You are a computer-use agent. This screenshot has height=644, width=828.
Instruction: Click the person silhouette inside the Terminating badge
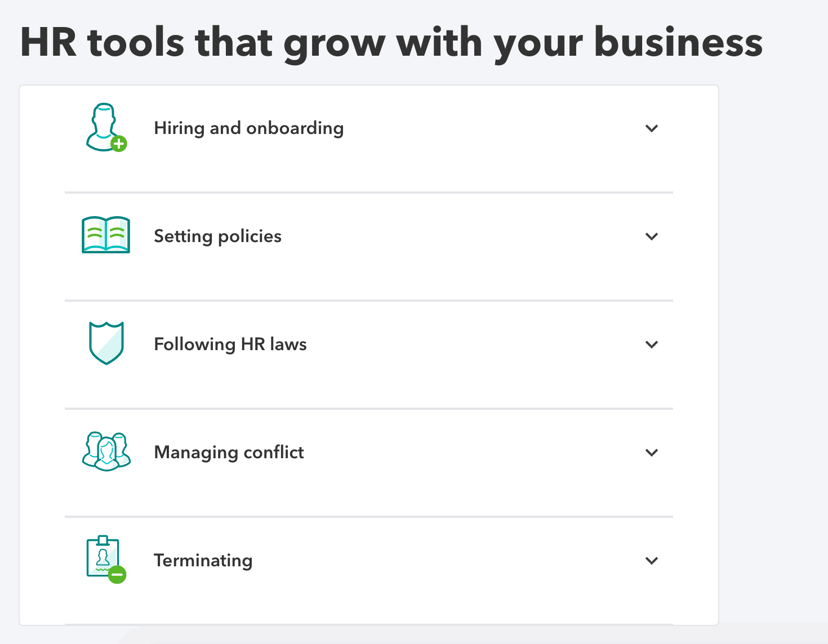pyautogui.click(x=103, y=557)
